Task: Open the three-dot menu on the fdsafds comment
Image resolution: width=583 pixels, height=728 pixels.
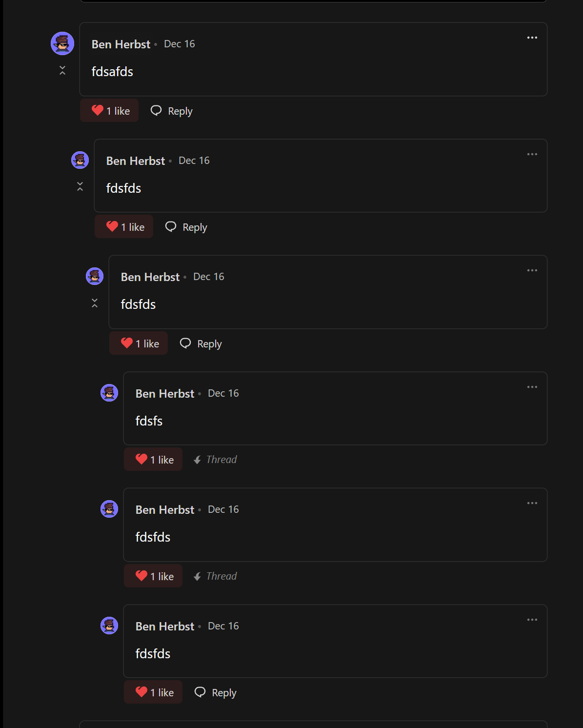Action: click(x=532, y=38)
